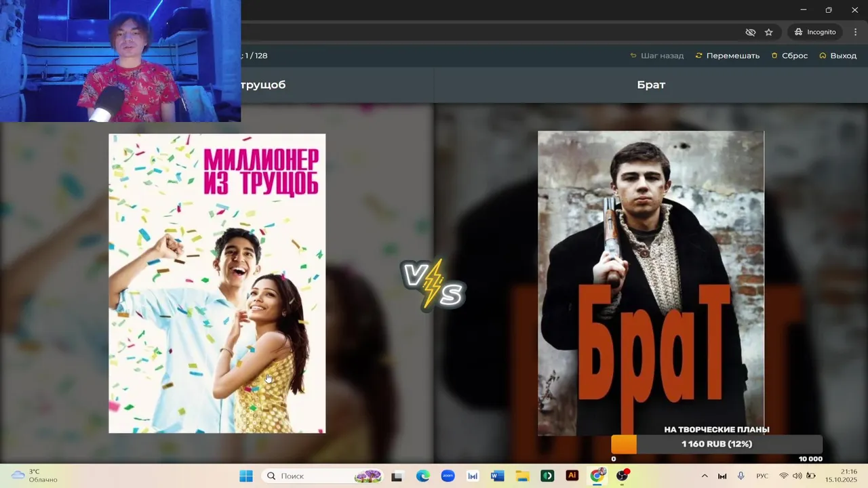The height and width of the screenshot is (488, 868).
Task: Select the Брат title header
Action: click(x=651, y=85)
